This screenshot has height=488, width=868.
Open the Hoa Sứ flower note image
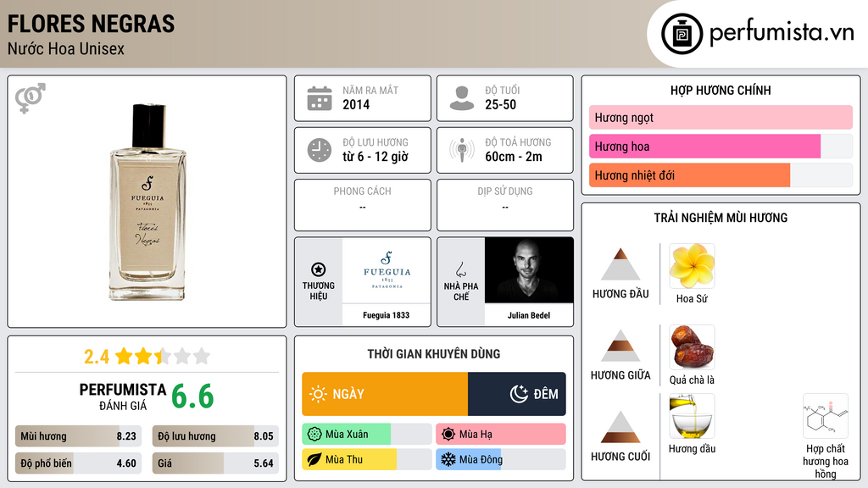point(692,265)
